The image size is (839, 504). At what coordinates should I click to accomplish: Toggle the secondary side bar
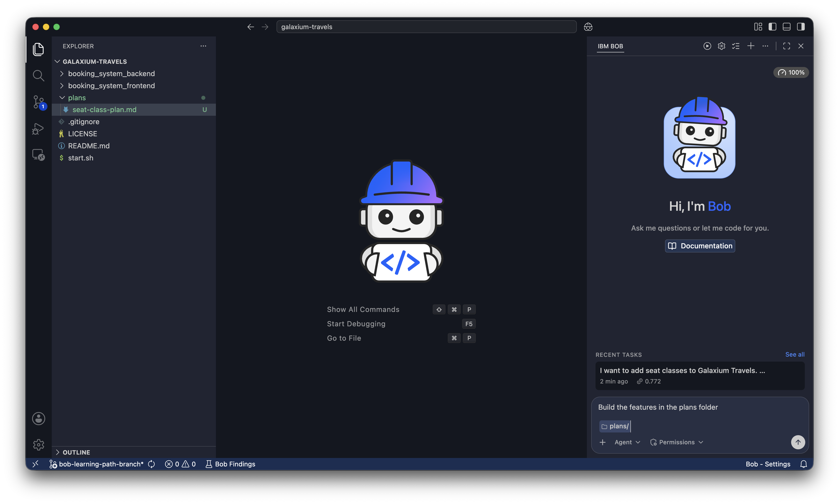[x=801, y=27]
